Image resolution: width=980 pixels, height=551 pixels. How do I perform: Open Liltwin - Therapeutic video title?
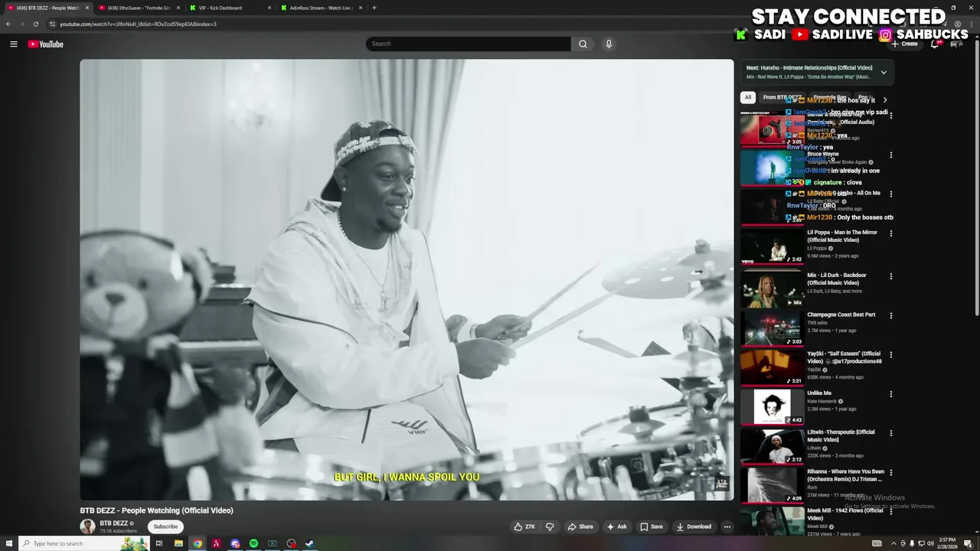tap(841, 435)
